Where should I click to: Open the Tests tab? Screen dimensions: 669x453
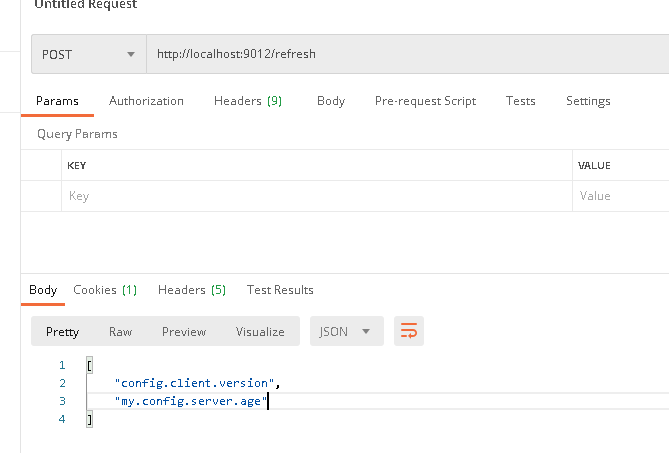[521, 101]
